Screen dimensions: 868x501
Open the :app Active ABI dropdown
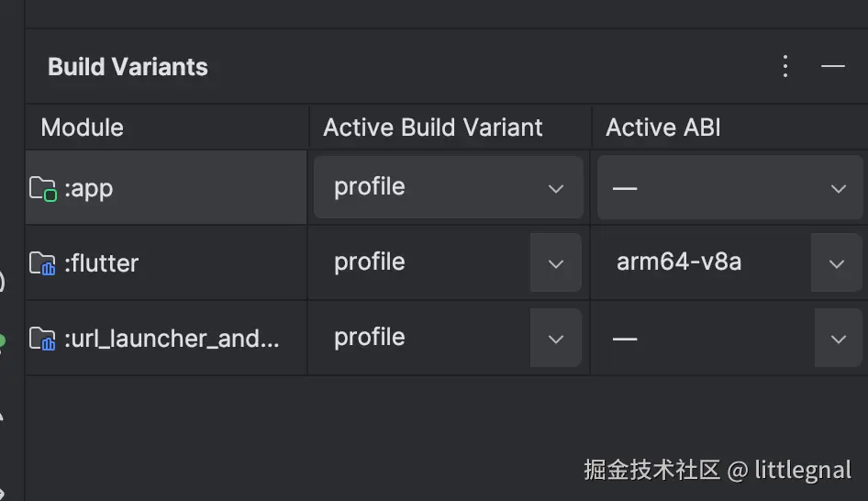click(x=730, y=187)
